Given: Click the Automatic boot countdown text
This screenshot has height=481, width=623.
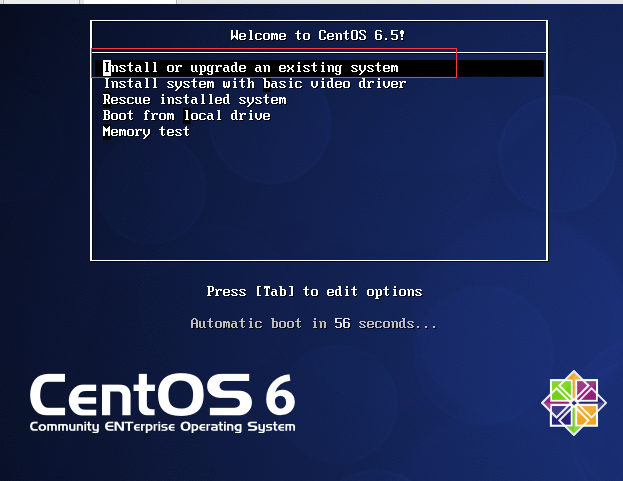Looking at the screenshot, I should (x=313, y=323).
